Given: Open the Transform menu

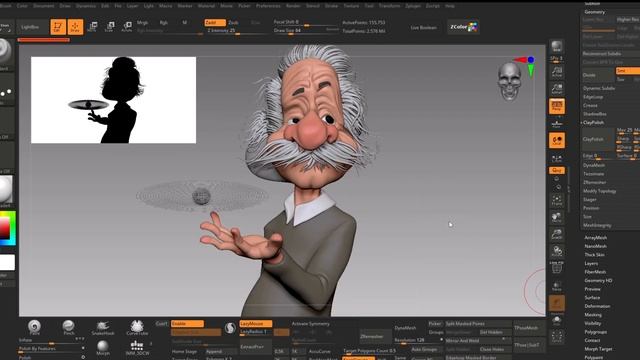Looking at the screenshot, I should click(x=389, y=6).
